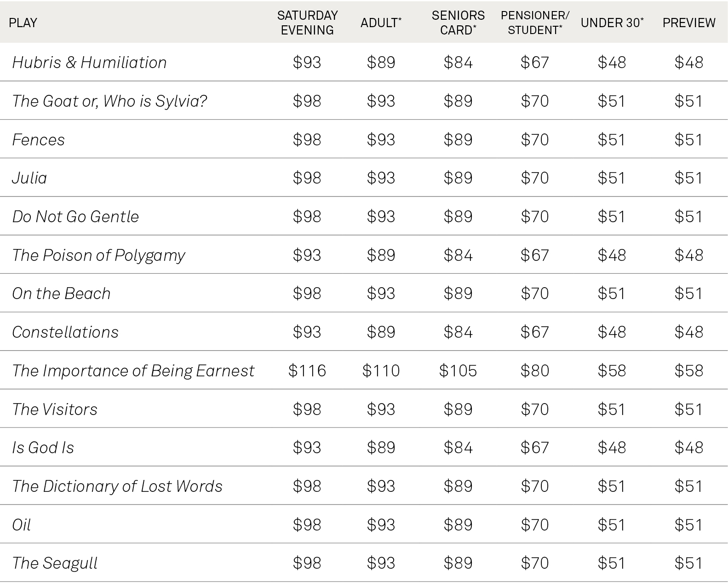Image resolution: width=728 pixels, height=583 pixels.
Task: Select the SATURDAY EVENING column header
Action: (x=307, y=23)
